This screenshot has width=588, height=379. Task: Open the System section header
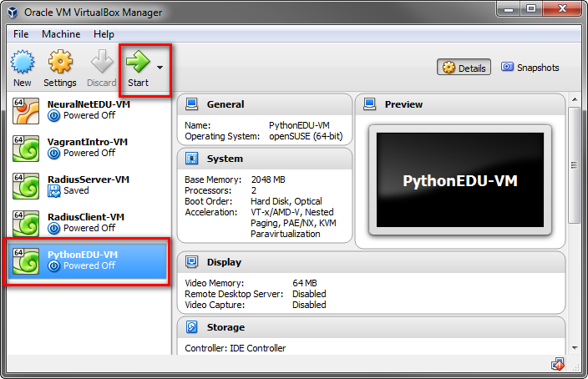click(x=265, y=159)
